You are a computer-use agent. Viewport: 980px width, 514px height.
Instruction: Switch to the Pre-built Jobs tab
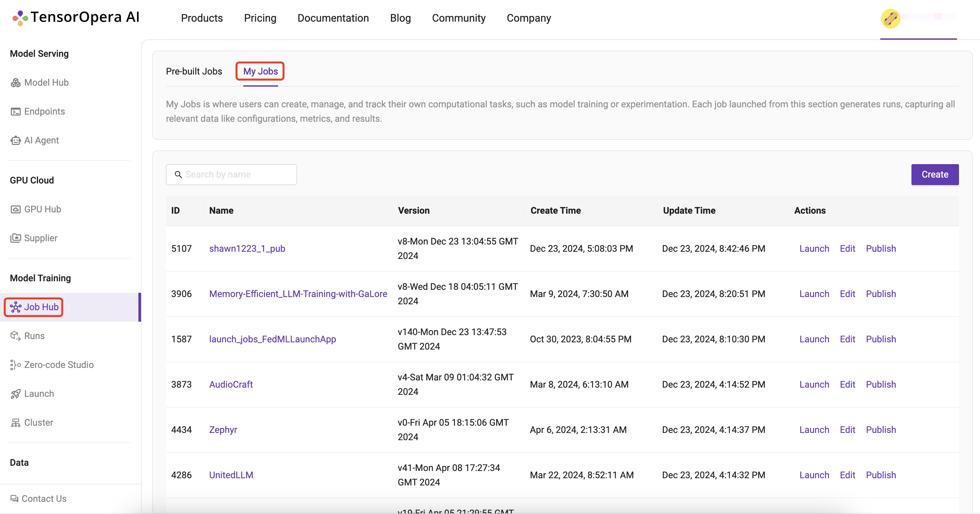194,71
